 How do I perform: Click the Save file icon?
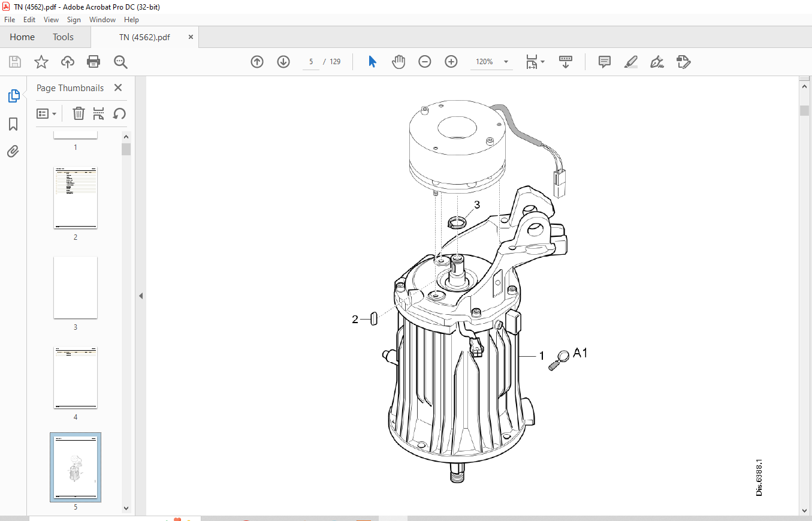point(15,62)
